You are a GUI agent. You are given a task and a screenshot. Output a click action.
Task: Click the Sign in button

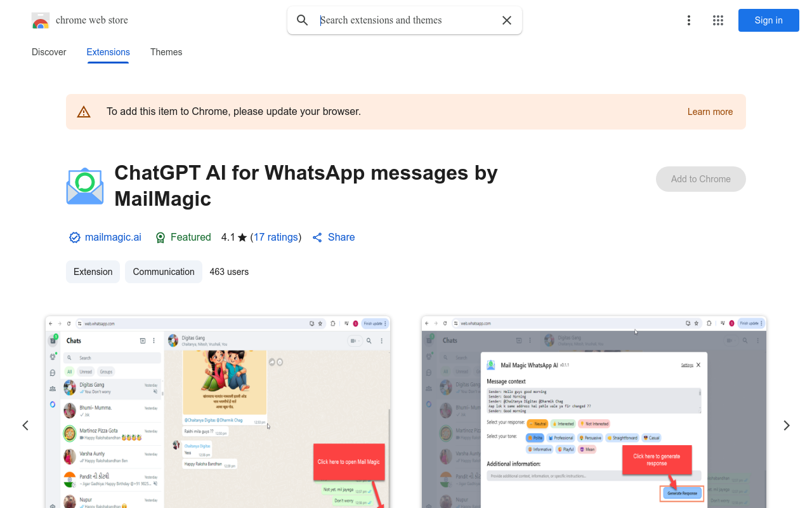769,20
